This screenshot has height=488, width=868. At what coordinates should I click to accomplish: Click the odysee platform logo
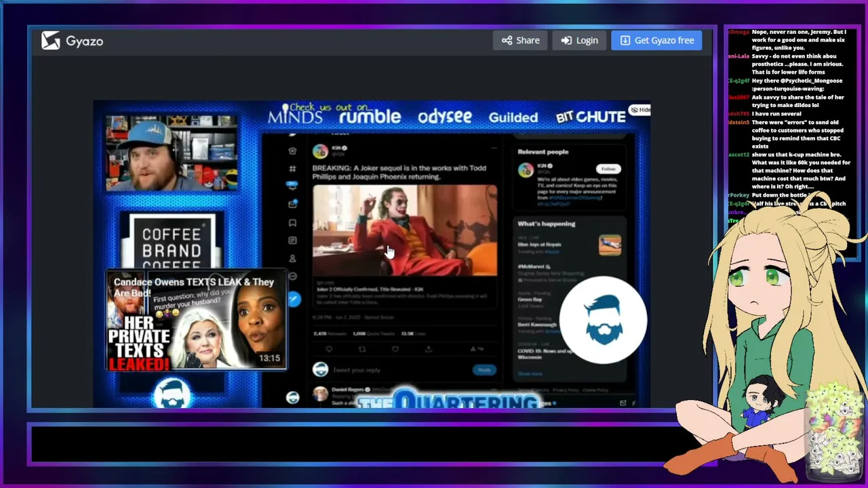444,117
